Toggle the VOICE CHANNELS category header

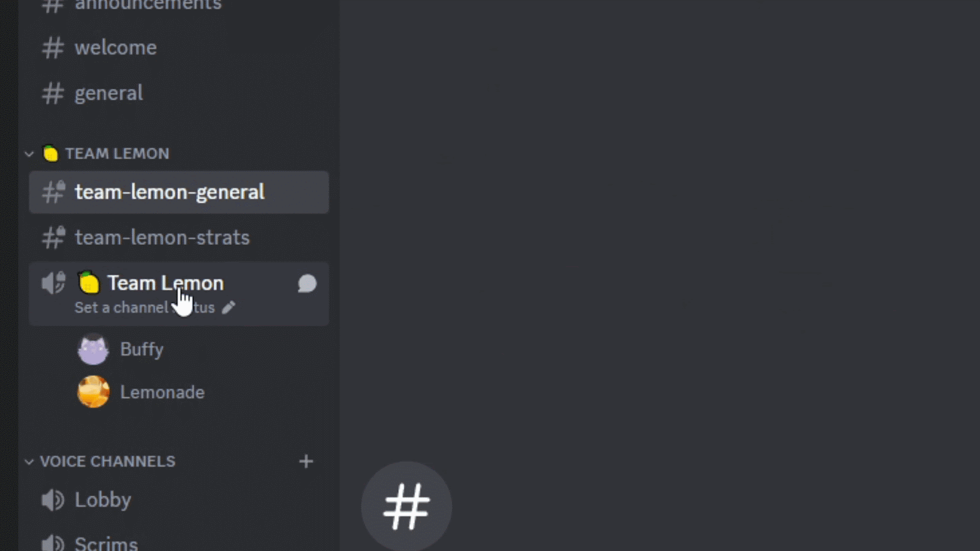pos(108,461)
